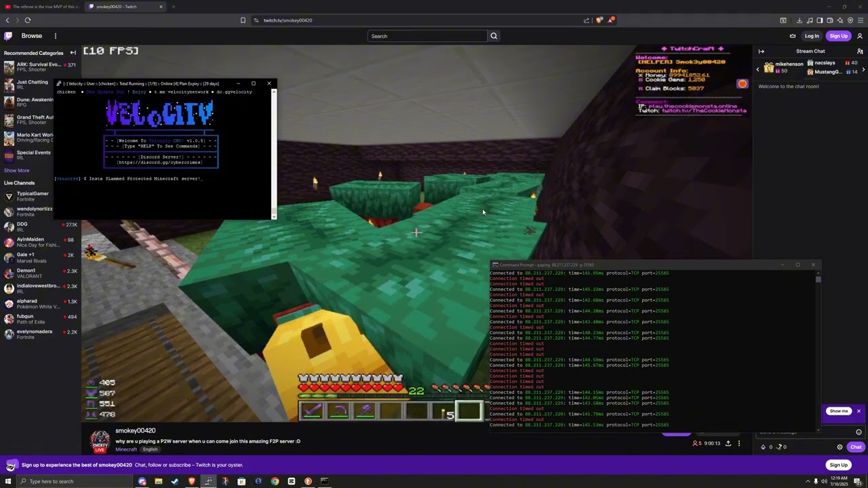This screenshot has height=488, width=868.
Task: Switch to the referee MVP tab
Action: tap(42, 7)
